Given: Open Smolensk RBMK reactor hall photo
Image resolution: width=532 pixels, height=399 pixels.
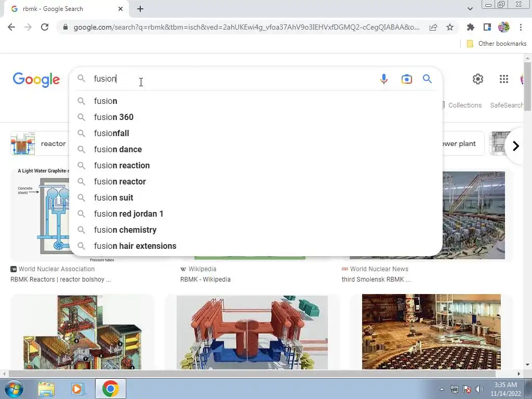Looking at the screenshot, I should (474, 215).
